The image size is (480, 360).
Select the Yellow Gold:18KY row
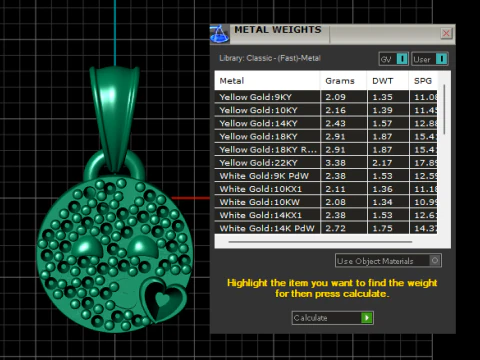click(326, 137)
